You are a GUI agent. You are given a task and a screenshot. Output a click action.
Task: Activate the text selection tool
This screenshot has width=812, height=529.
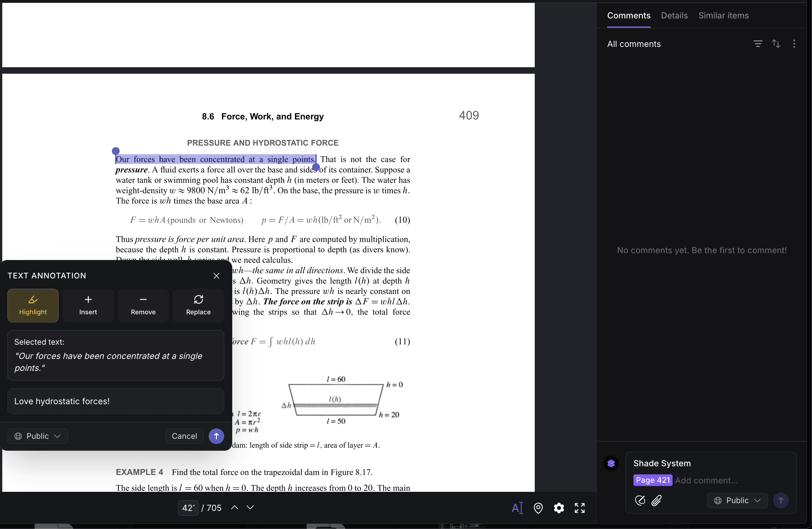tap(517, 508)
